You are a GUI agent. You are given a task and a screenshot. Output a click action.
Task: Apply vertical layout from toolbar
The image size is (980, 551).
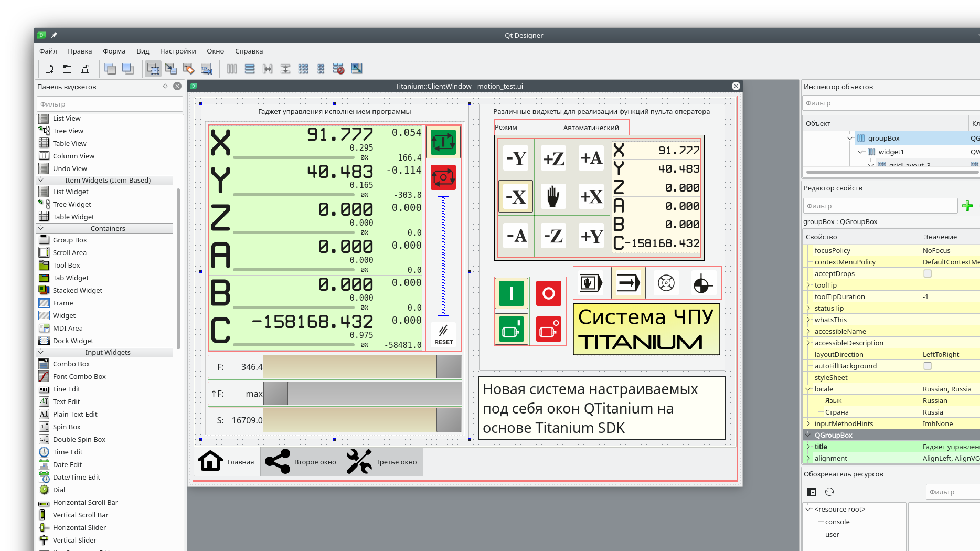(250, 69)
